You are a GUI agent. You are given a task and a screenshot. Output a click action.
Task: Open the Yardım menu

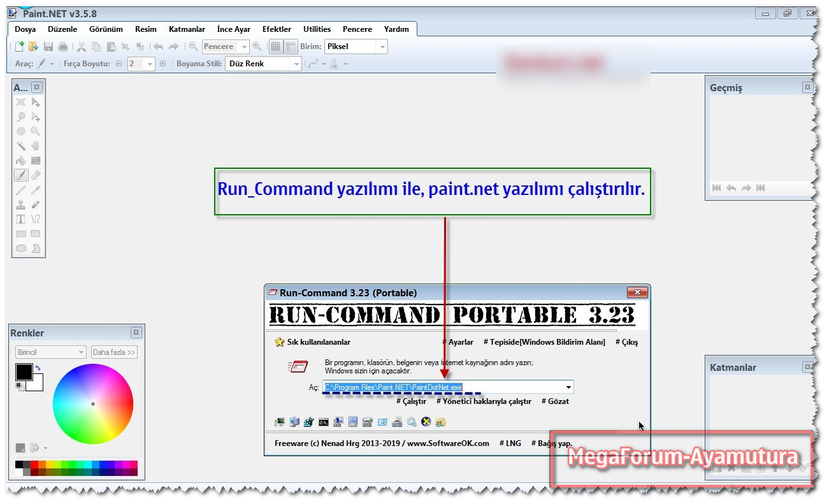[x=396, y=29]
